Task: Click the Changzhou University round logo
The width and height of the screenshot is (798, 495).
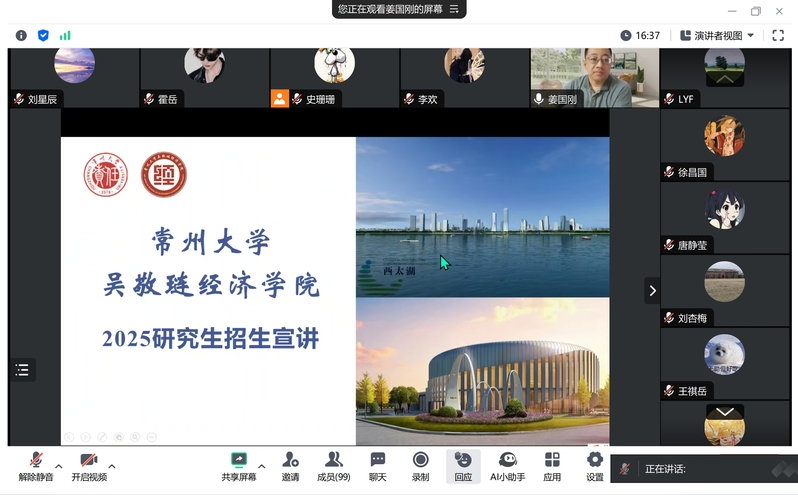Action: (x=105, y=174)
